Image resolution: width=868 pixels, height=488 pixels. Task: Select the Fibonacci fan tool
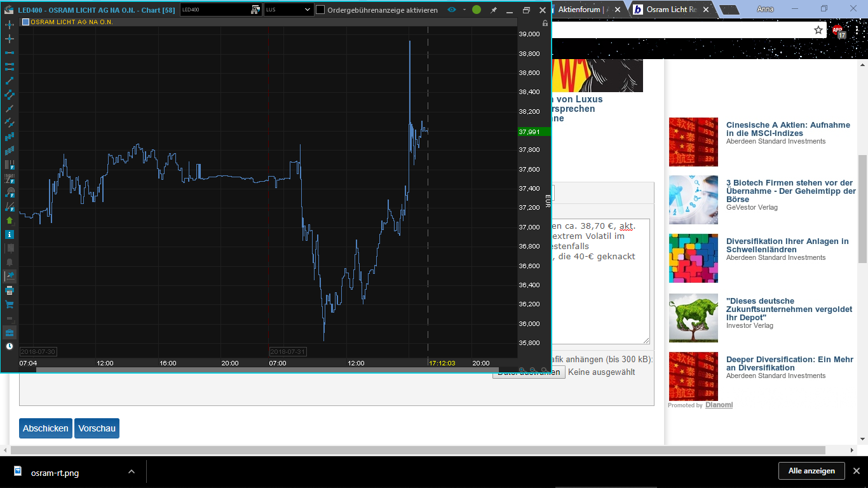pyautogui.click(x=10, y=207)
